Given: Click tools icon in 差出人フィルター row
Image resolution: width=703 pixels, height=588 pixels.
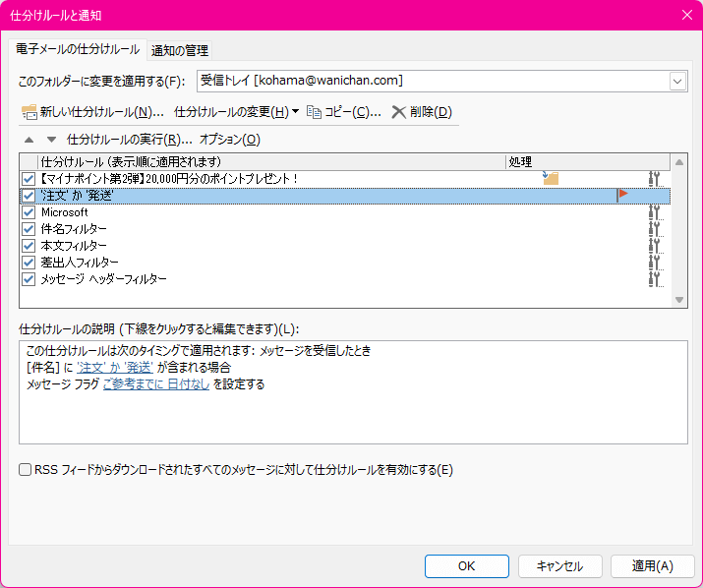Looking at the screenshot, I should click(x=656, y=262).
